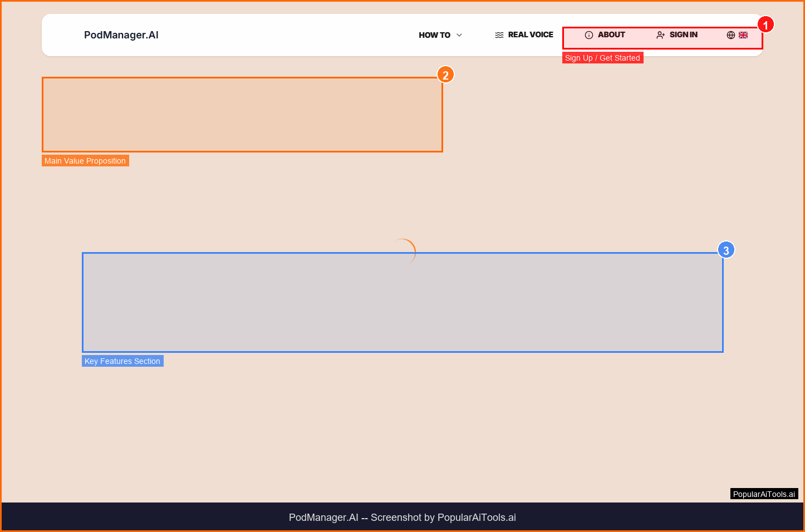
Task: Open the HOW TO menu
Action: [434, 35]
